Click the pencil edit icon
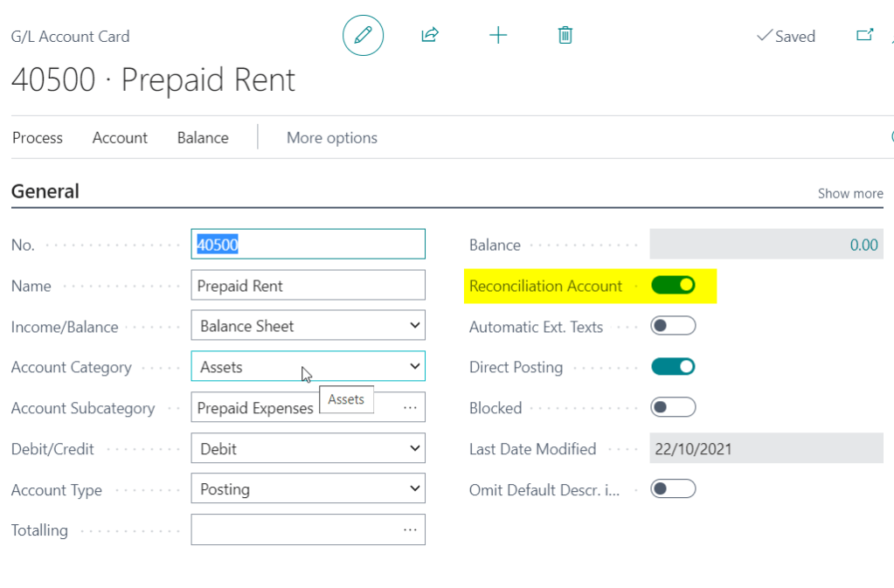Image resolution: width=894 pixels, height=588 pixels. 363,36
